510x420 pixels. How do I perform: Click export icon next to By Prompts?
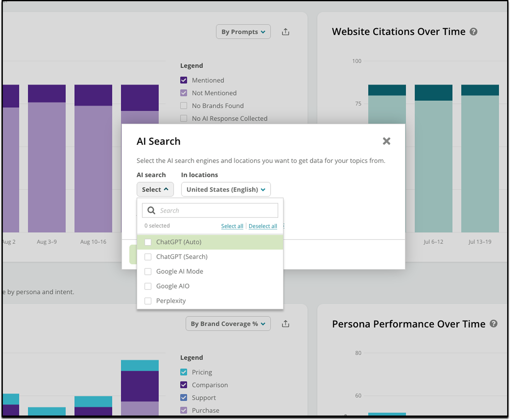coord(285,32)
